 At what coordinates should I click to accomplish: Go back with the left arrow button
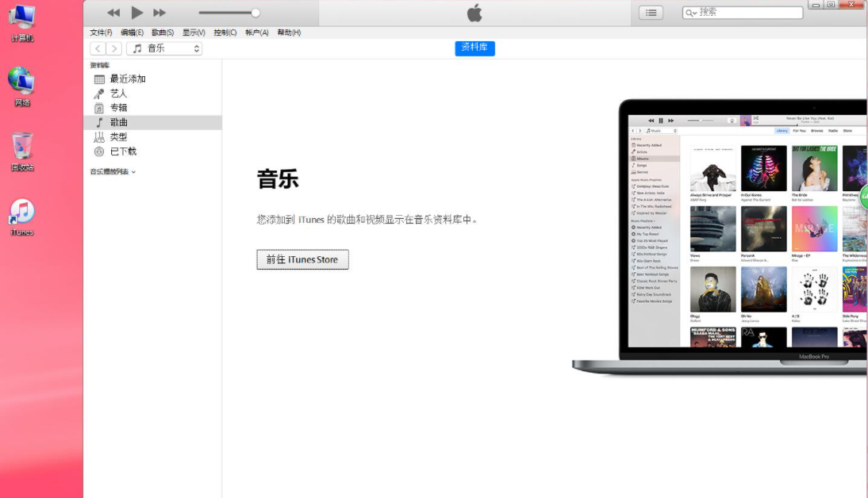click(x=98, y=48)
